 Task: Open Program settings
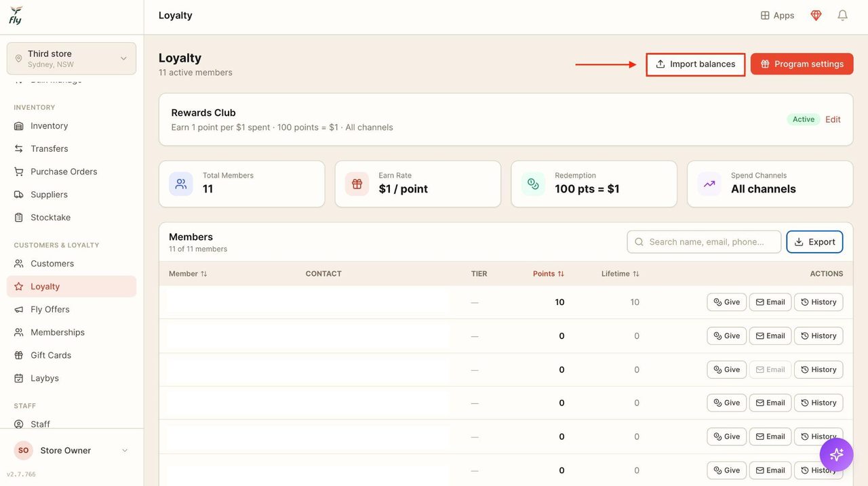[802, 64]
